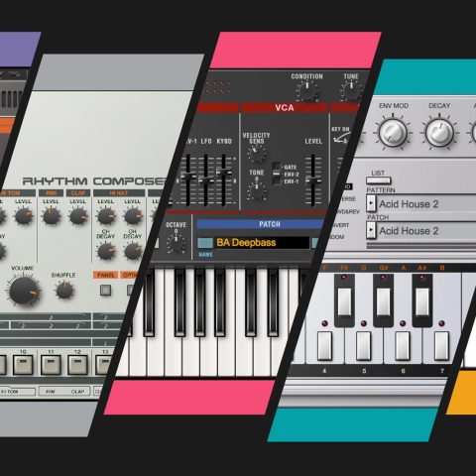Screen dimensions: 476x476
Task: Click the TUNE knob on the dark synth
Action: pos(351,90)
